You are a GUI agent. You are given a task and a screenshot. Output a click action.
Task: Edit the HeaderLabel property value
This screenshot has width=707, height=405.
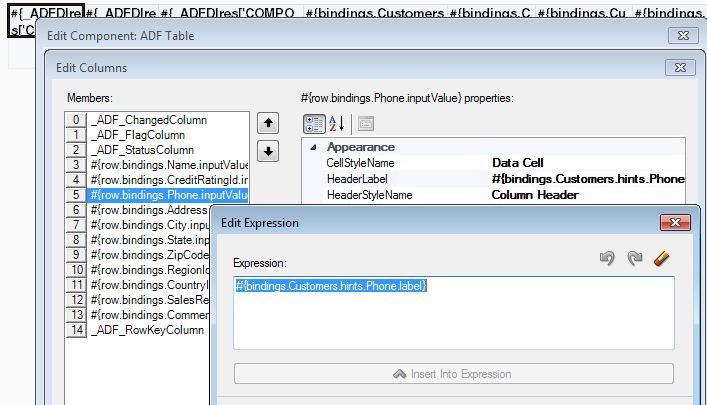point(587,179)
